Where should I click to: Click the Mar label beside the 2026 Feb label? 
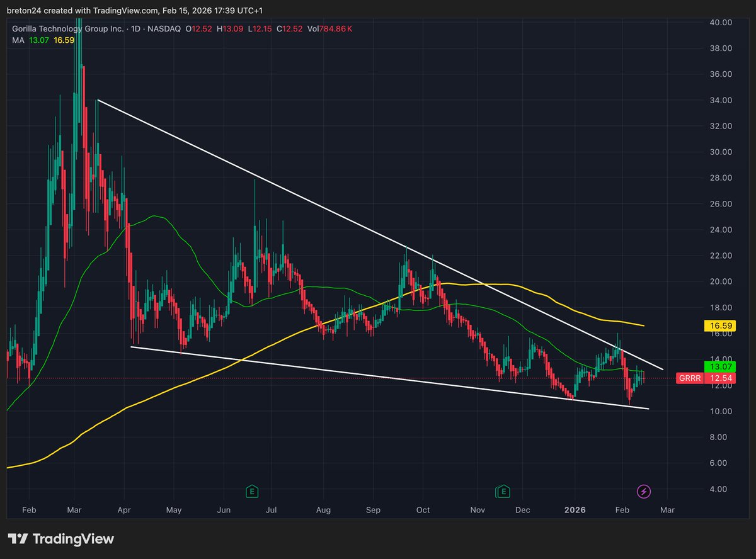pos(667,510)
